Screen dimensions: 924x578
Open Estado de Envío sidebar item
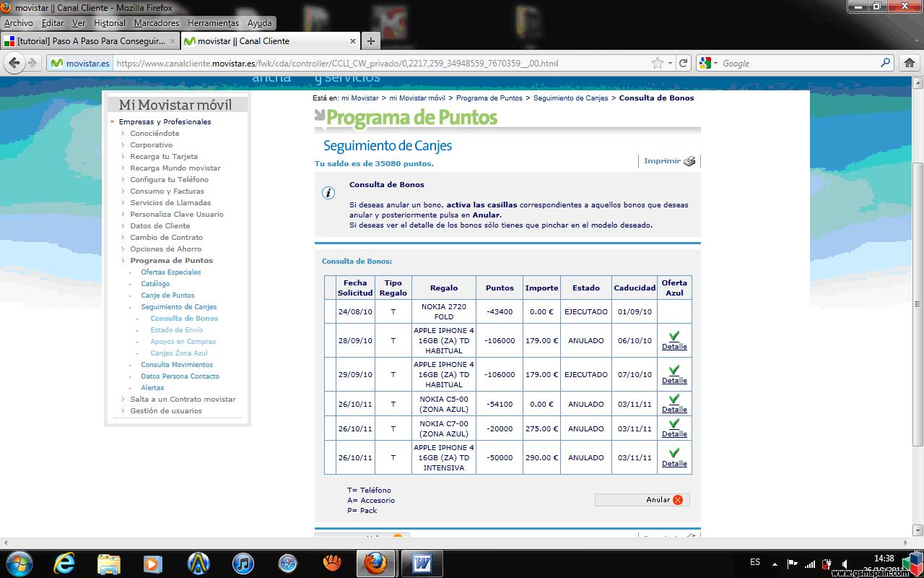(x=177, y=329)
